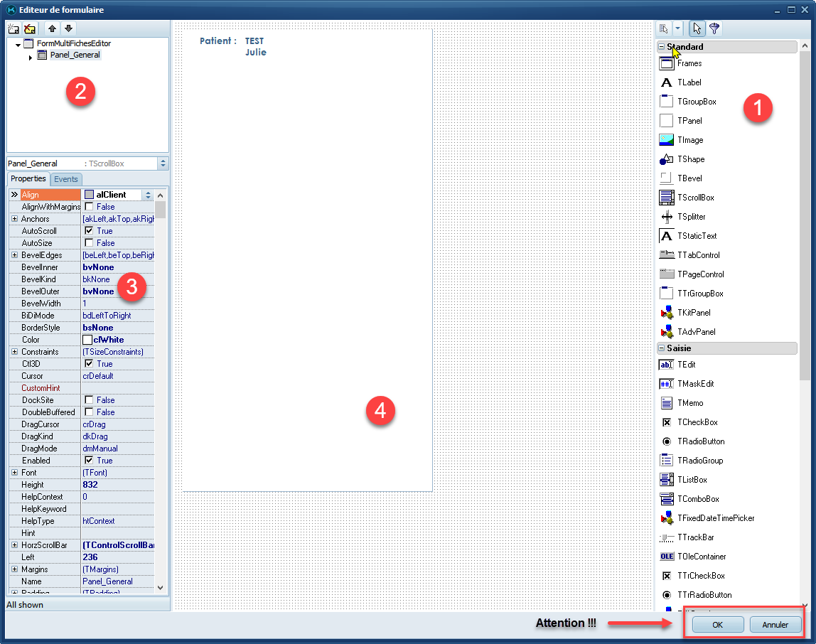Collapse the Standard palette category
This screenshot has height=644, width=816.
tap(662, 47)
